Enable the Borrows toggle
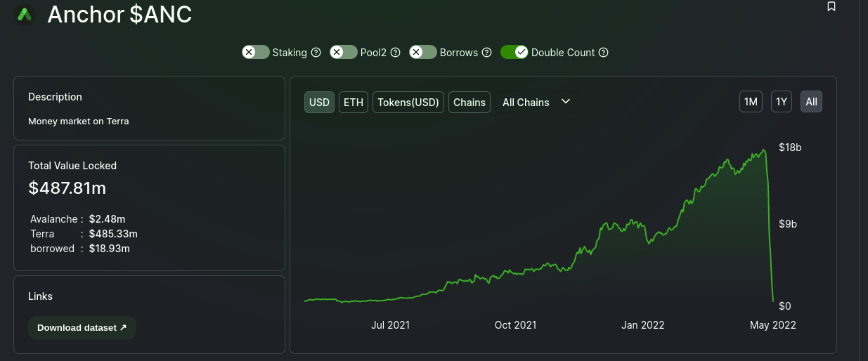This screenshot has height=361, width=868. [x=423, y=52]
